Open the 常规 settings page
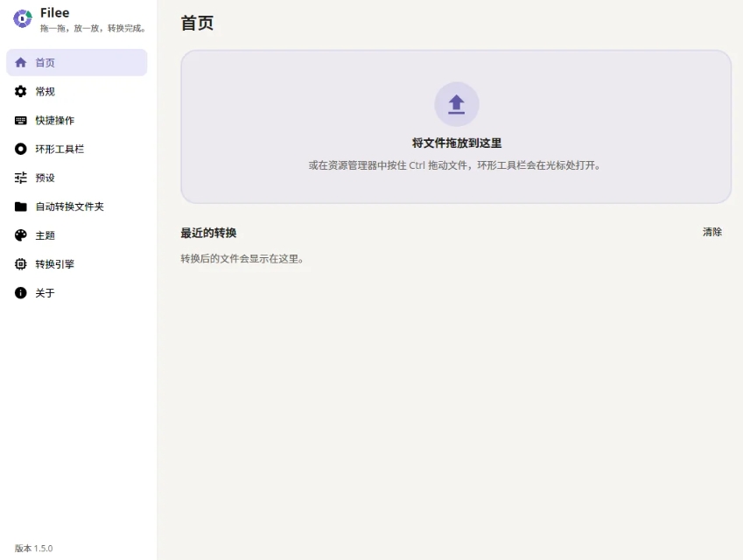Screen dimensions: 743x560 [77, 92]
